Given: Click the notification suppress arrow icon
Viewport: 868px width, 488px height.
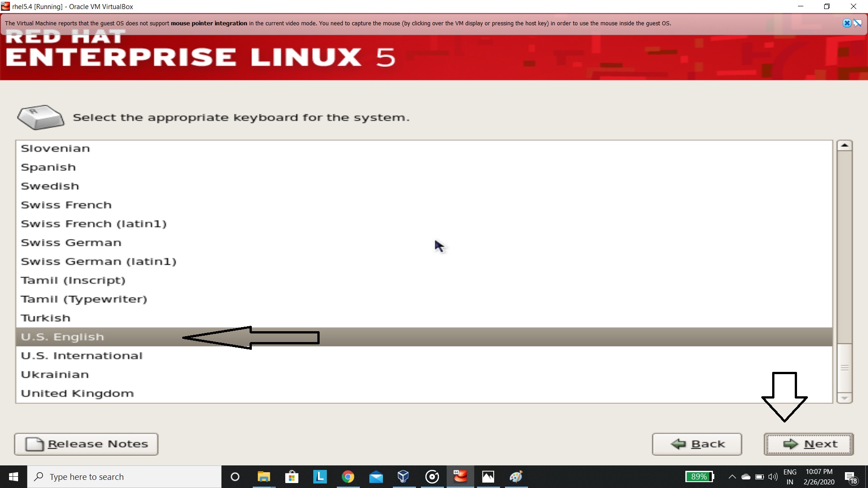Looking at the screenshot, I should click(x=858, y=23).
